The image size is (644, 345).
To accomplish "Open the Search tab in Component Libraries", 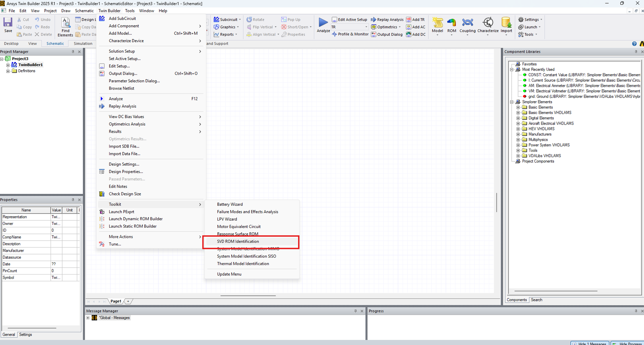I will [536, 300].
